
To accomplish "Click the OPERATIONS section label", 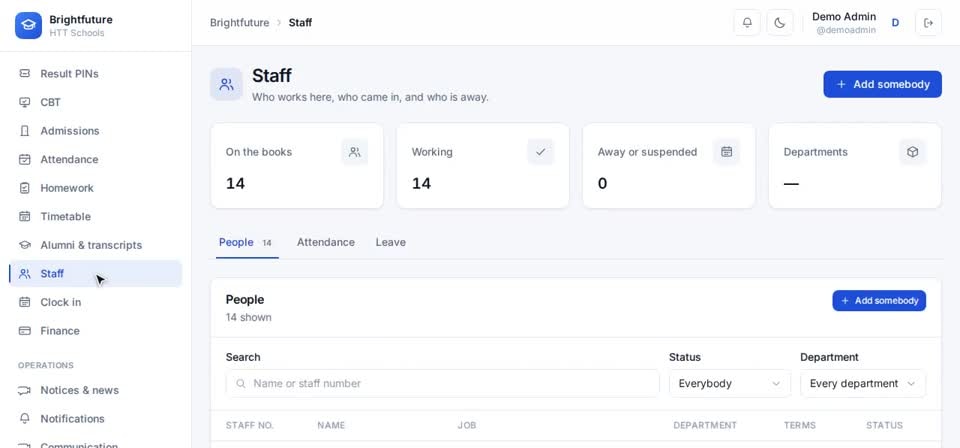I will [45, 365].
